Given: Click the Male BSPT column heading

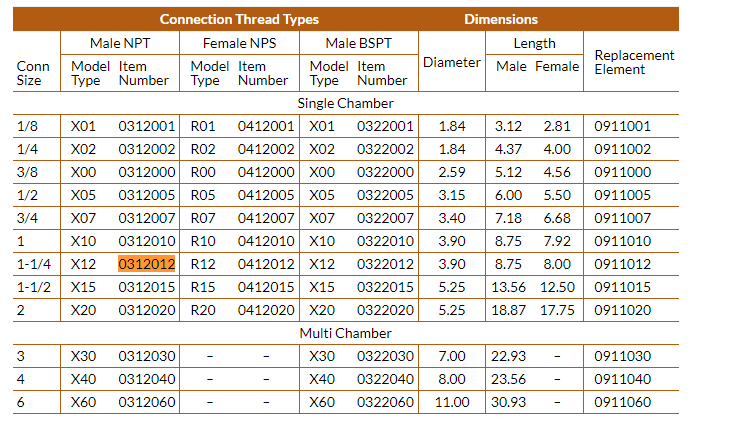Looking at the screenshot, I should pos(359,43).
